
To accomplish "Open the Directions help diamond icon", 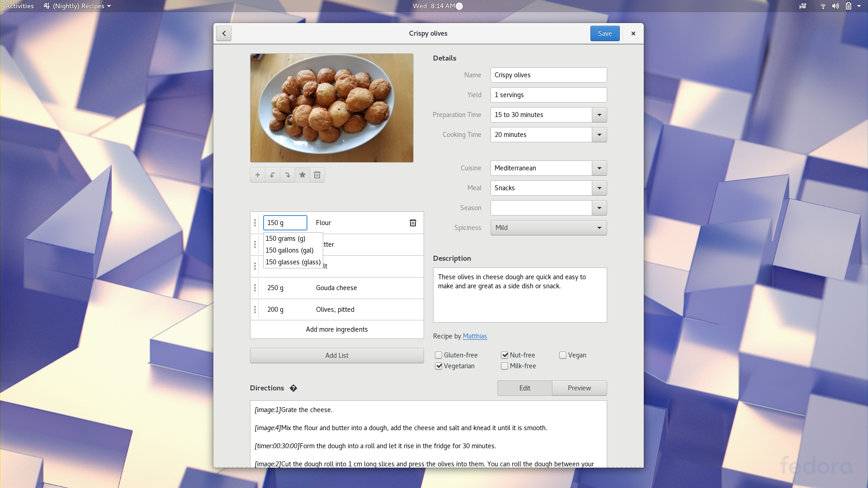I will 293,388.
